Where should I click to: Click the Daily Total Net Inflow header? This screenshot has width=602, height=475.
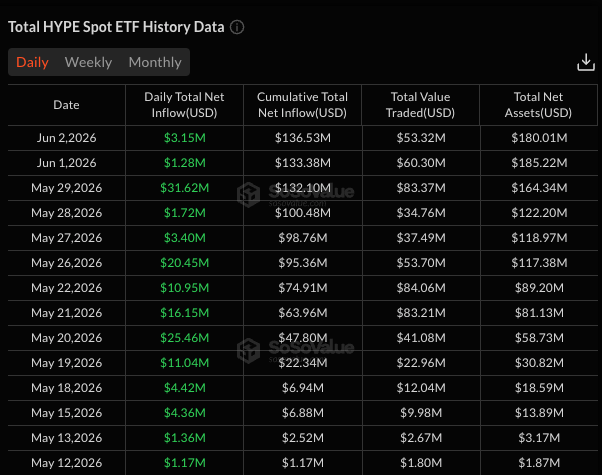tap(184, 105)
